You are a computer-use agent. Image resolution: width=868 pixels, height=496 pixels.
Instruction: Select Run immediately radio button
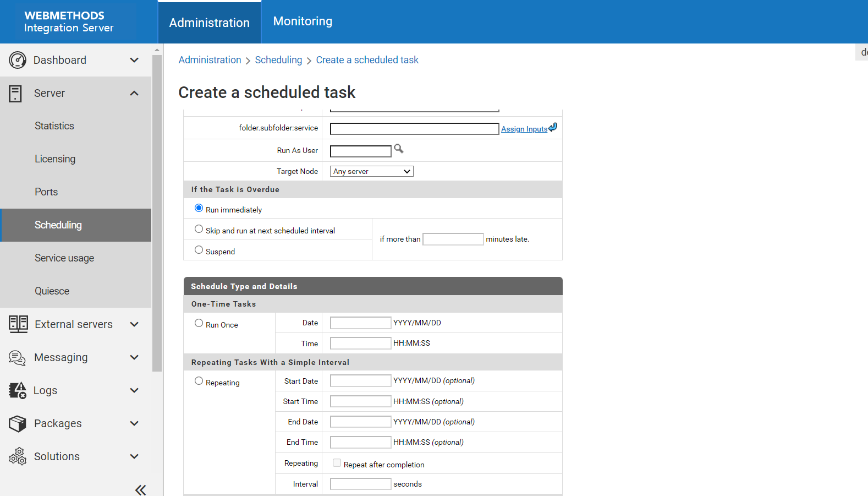(199, 208)
